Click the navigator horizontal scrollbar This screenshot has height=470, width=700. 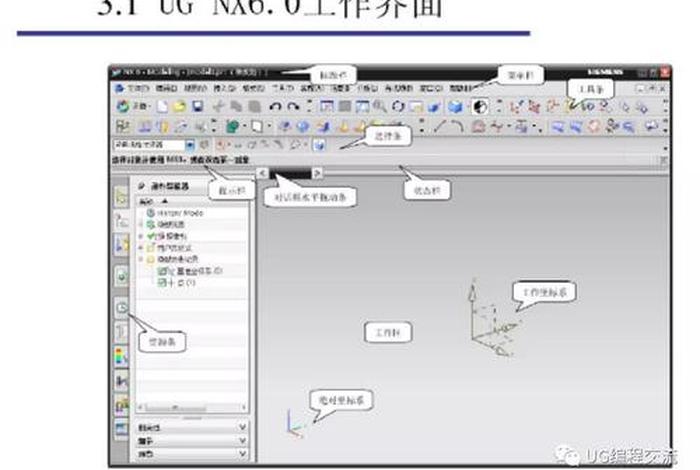point(193,408)
